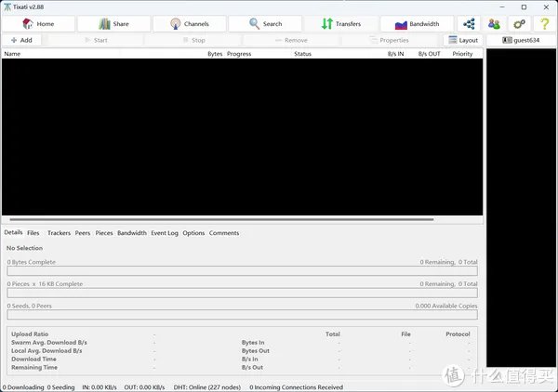Switch to the Transfers view
558x392 pixels.
point(340,24)
